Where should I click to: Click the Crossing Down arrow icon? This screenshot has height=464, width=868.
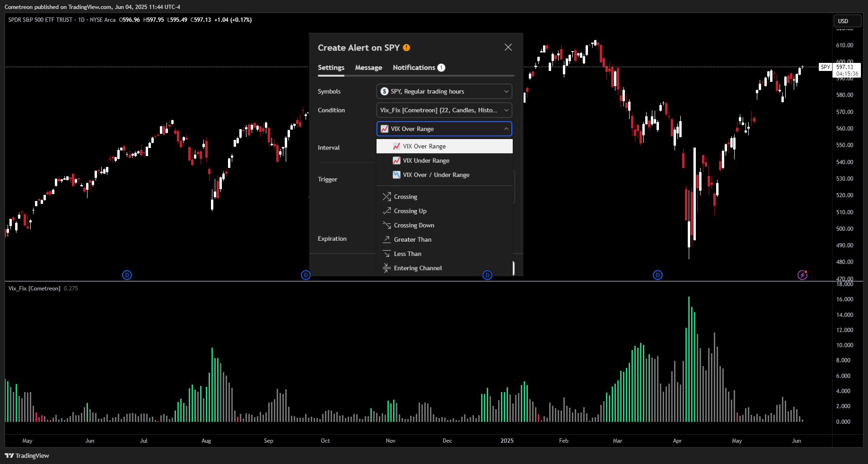[386, 225]
